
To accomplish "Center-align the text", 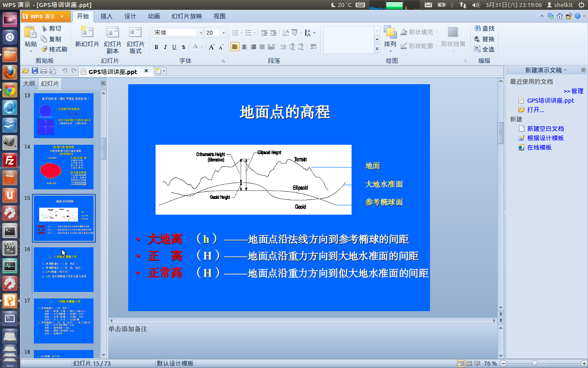I will tap(244, 47).
